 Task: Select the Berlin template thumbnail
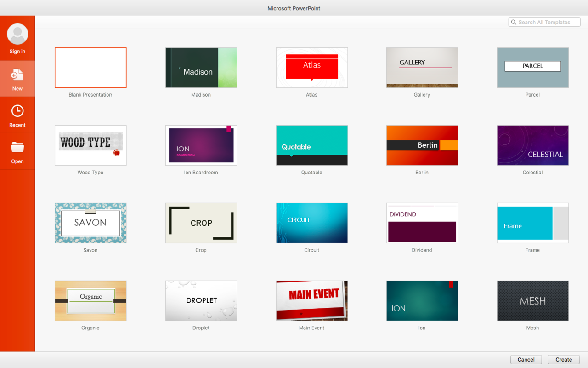[x=422, y=145]
